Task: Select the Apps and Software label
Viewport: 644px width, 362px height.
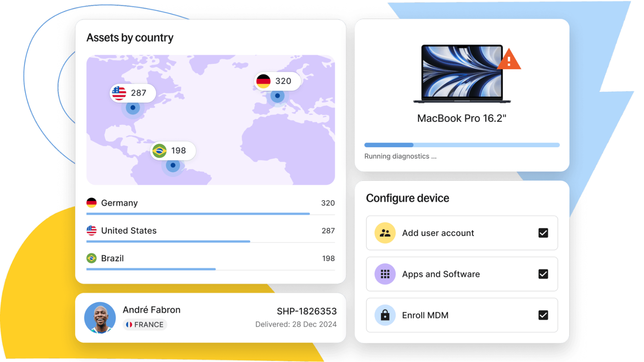Action: pyautogui.click(x=441, y=274)
